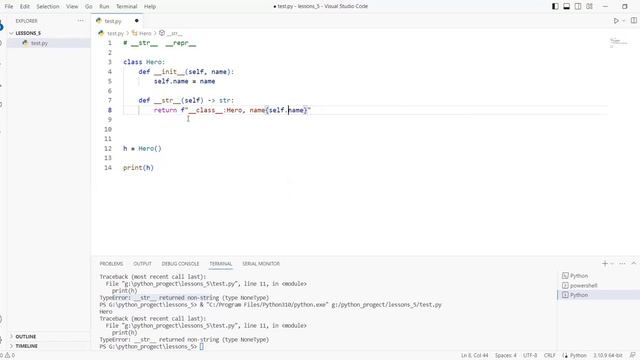Select the highlighted Python terminal entry
The height and width of the screenshot is (360, 640).
[579, 295]
